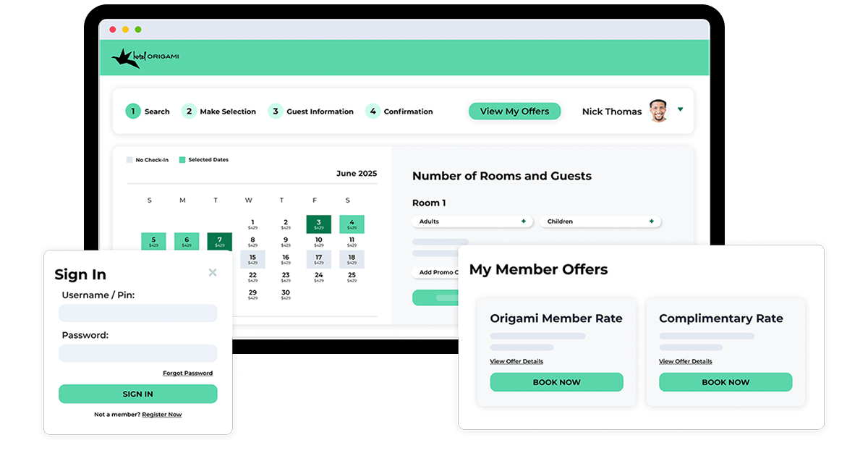Click the June 2025 month label
The width and height of the screenshot is (868, 456).
click(357, 174)
